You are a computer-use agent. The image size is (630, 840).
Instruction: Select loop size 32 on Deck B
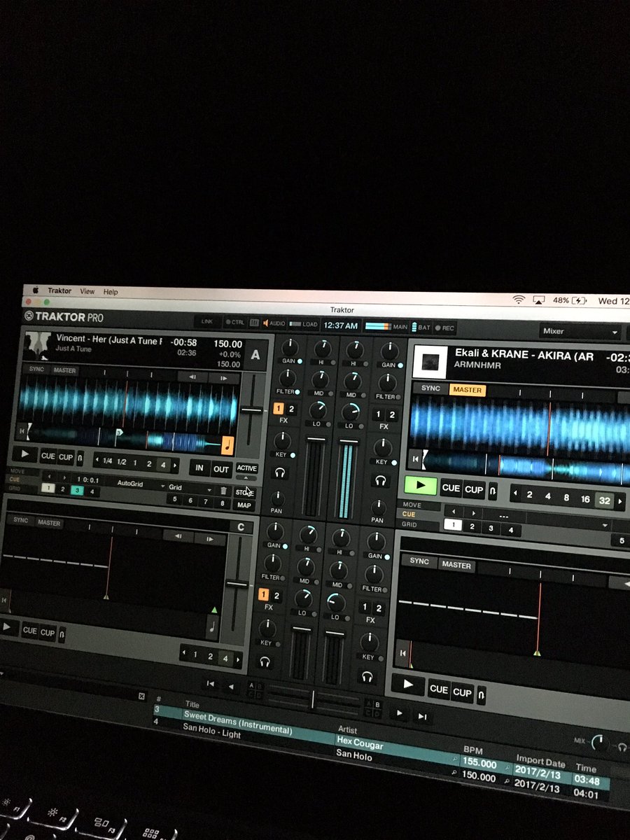(x=603, y=500)
